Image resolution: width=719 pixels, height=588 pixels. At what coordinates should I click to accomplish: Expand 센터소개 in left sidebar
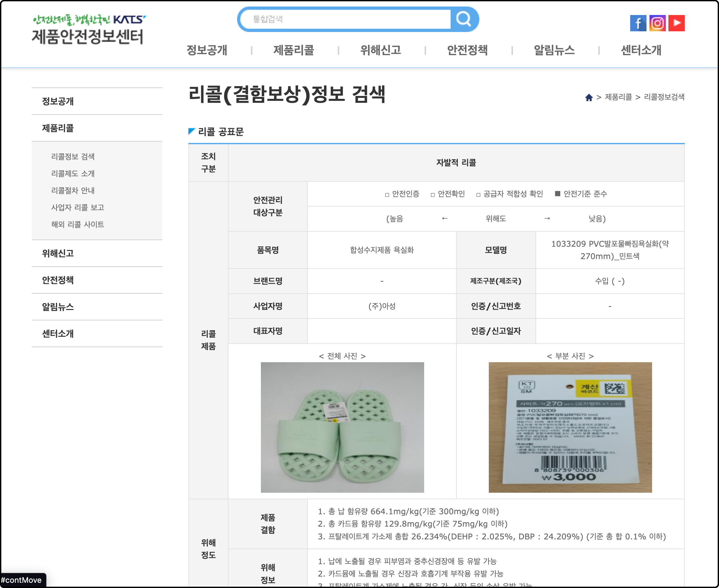pyautogui.click(x=97, y=333)
